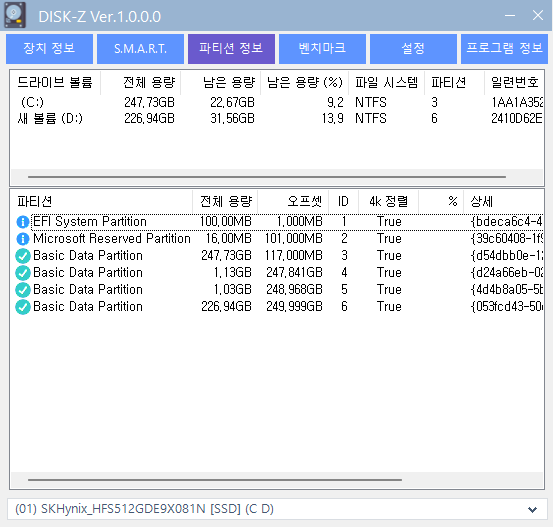Go to the 벤치마크 tab
This screenshot has height=527, width=553.
coord(322,49)
